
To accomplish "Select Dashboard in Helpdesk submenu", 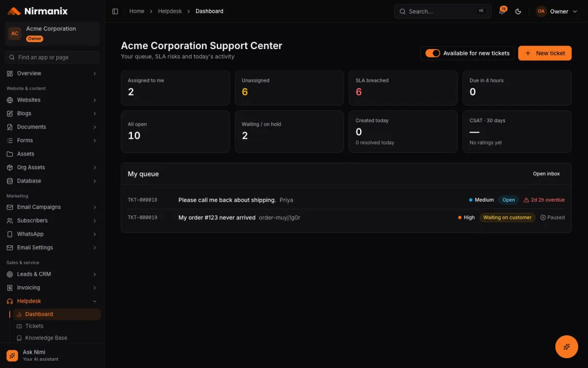I will point(56,315).
